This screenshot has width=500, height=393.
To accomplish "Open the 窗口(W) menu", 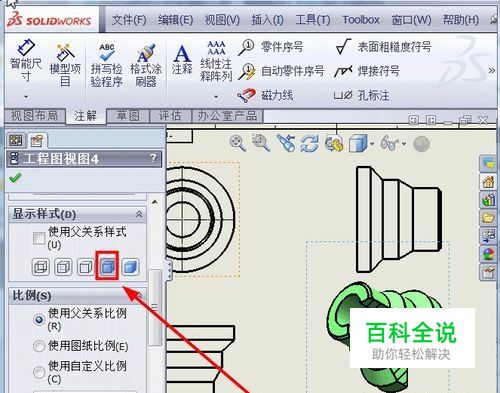I will pyautogui.click(x=412, y=20).
